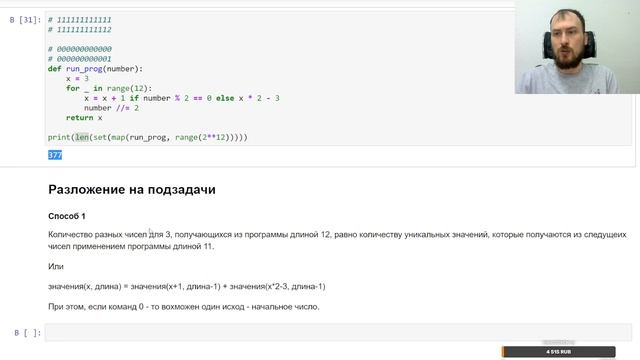Click the empty 'B [ ]:' cell prompt
The height and width of the screenshot is (360, 640).
click(28, 333)
